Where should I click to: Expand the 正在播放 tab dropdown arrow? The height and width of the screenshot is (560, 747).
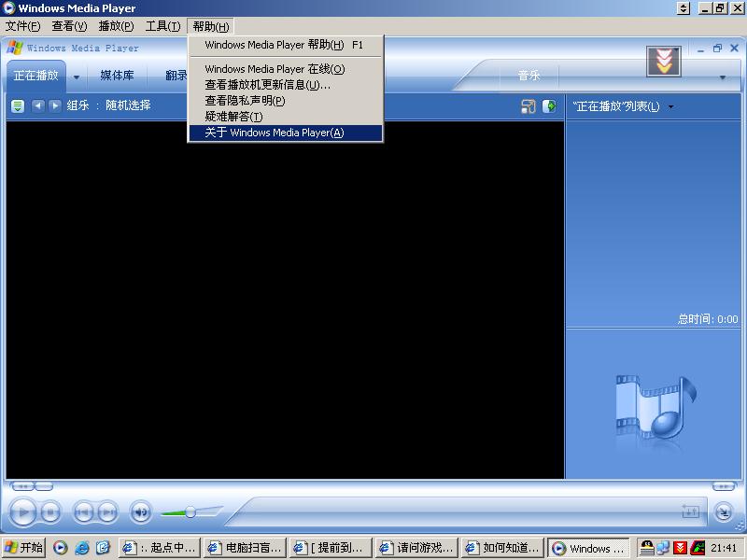[77, 77]
